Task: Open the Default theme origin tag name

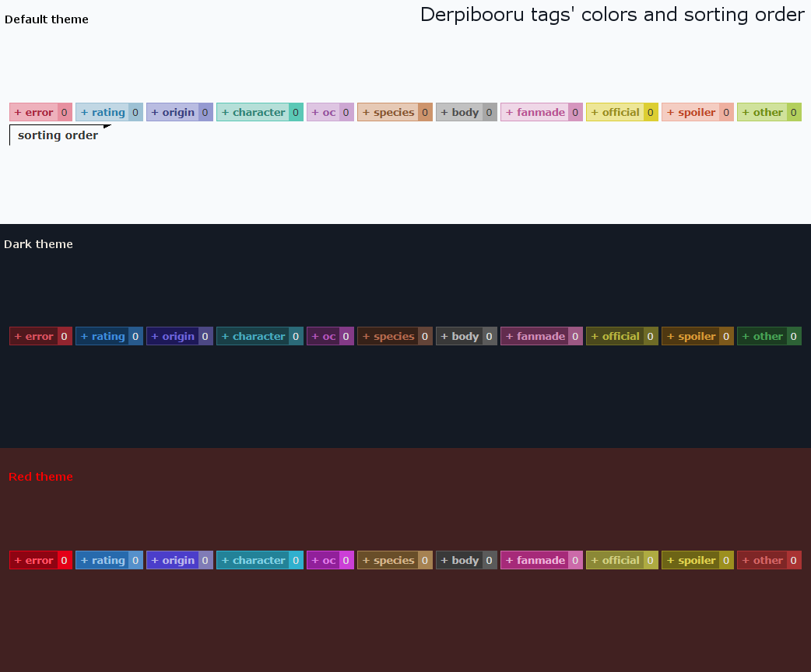Action: point(178,112)
